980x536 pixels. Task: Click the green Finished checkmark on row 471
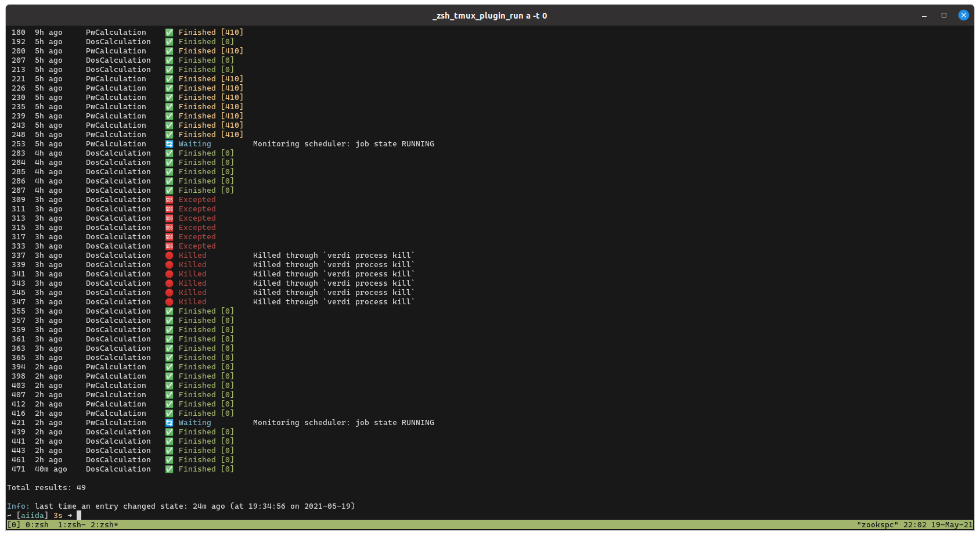coord(169,469)
